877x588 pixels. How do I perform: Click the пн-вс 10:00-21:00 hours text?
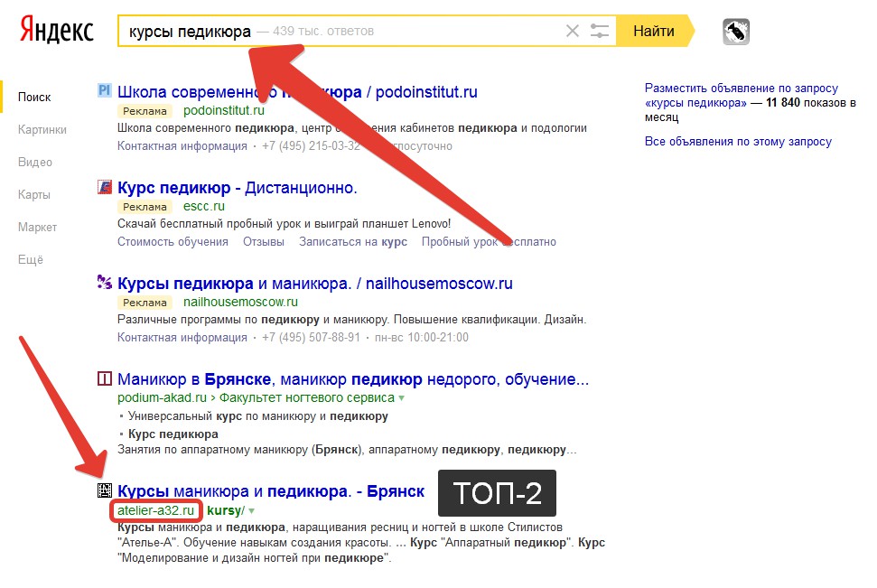422,338
